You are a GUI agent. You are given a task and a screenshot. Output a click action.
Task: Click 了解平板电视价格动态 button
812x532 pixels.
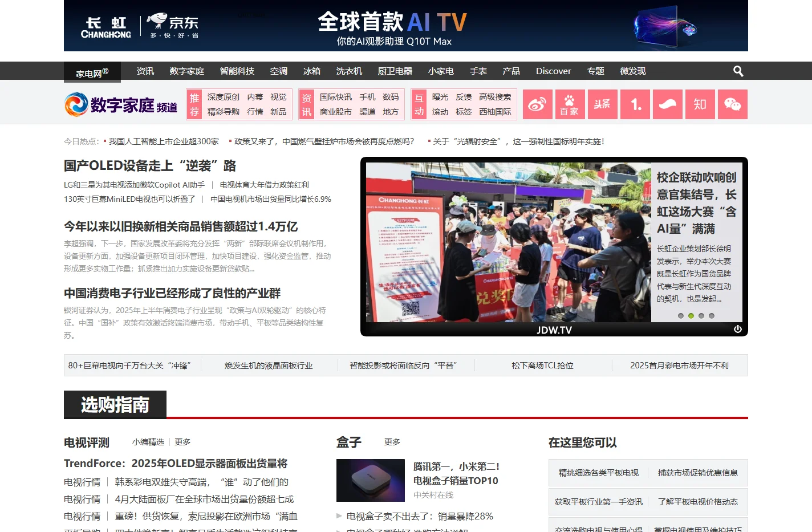[698, 502]
